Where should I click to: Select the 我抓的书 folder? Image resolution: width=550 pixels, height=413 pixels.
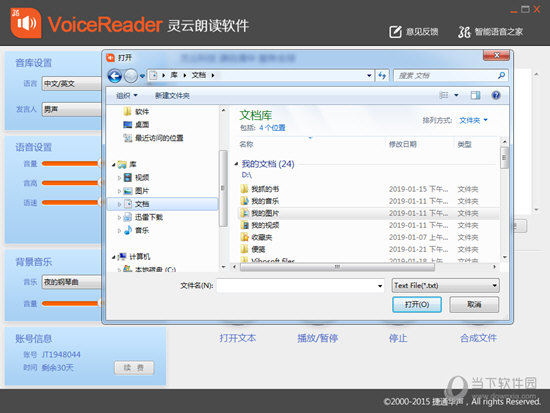[260, 189]
